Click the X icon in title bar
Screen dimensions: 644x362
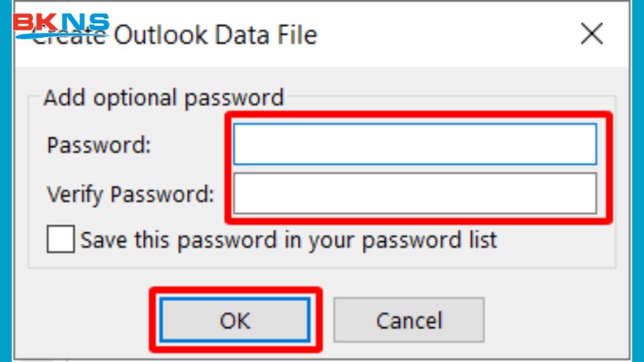592,34
